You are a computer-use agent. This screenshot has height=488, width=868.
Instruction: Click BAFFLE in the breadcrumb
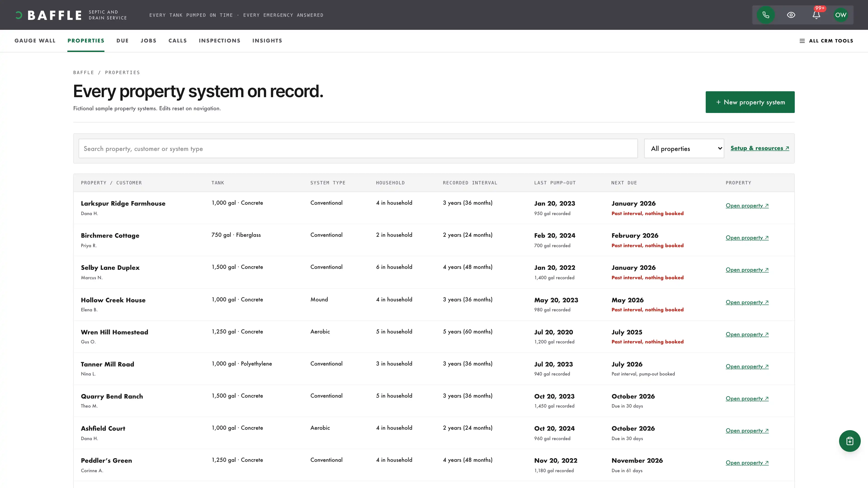pyautogui.click(x=84, y=72)
